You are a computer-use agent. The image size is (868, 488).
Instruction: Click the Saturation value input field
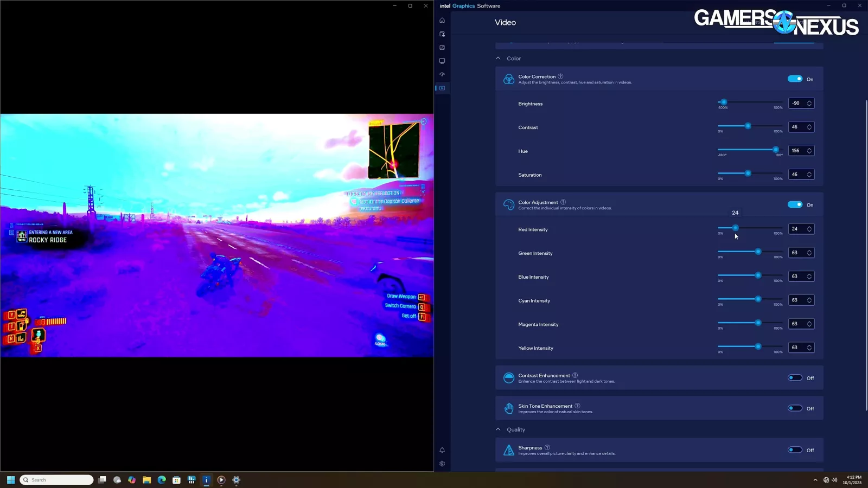[x=796, y=175]
